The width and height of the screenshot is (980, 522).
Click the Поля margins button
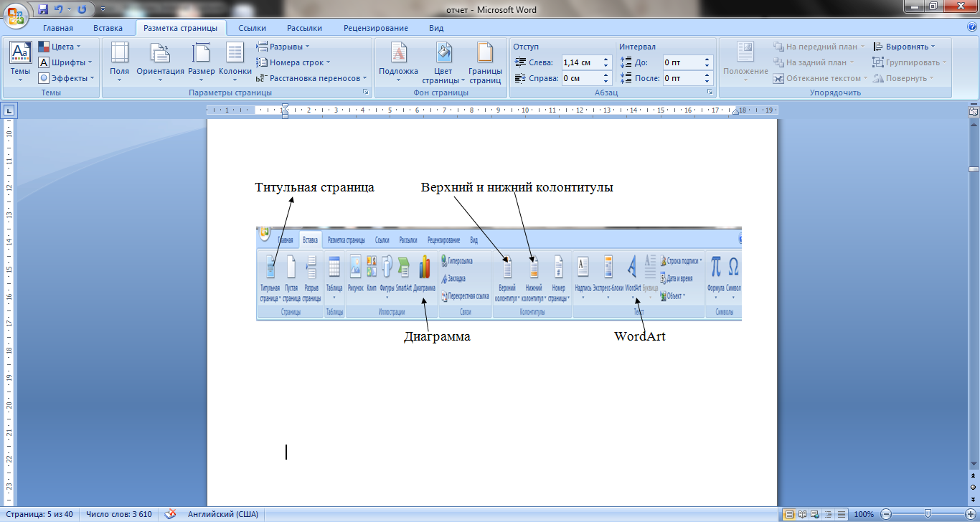click(119, 62)
